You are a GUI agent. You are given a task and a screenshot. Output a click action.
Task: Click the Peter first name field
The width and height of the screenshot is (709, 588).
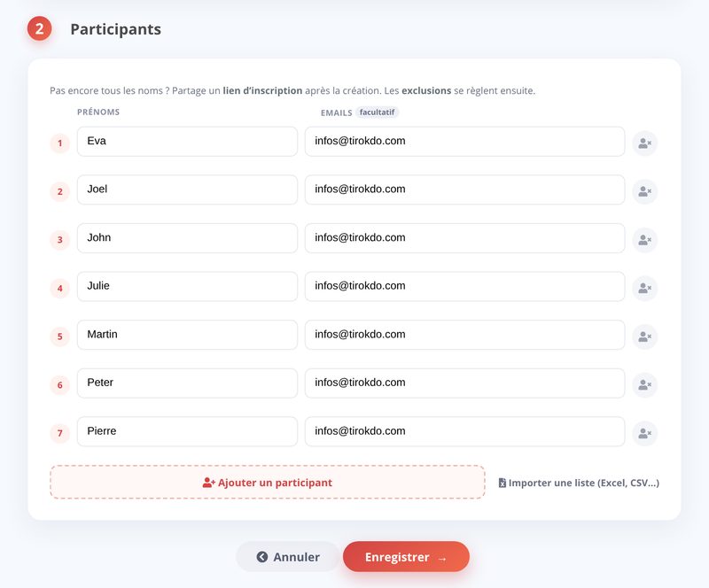(187, 383)
